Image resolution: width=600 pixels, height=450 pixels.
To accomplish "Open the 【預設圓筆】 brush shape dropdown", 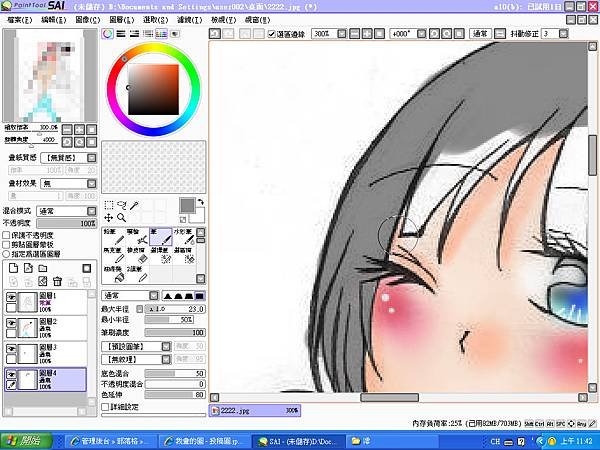I will (x=166, y=346).
